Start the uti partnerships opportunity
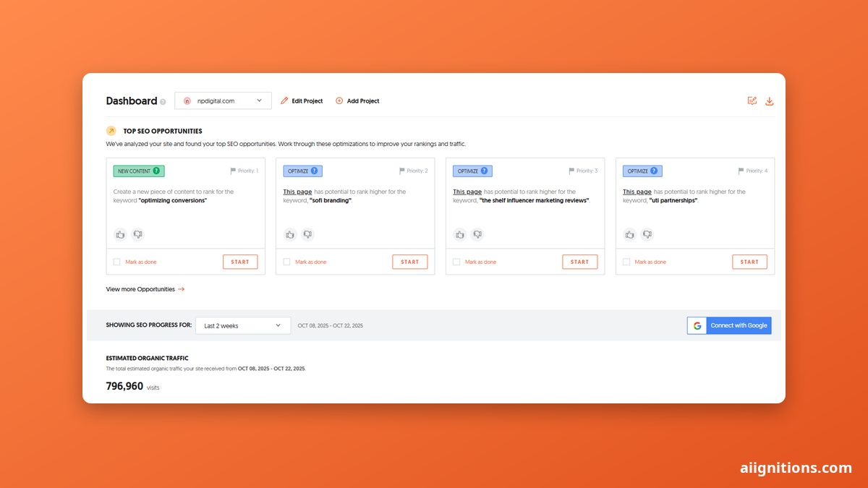 (x=750, y=262)
